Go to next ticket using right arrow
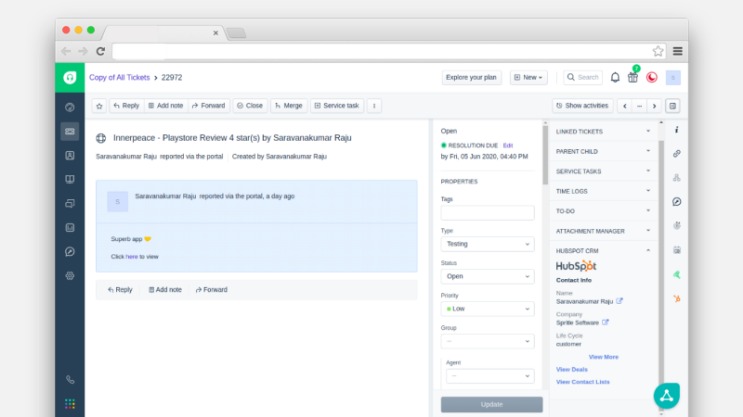 (654, 105)
